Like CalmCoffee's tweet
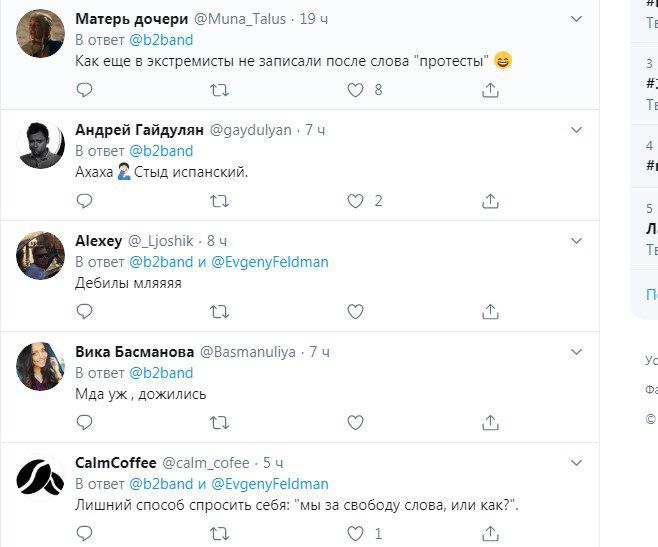 tap(355, 534)
